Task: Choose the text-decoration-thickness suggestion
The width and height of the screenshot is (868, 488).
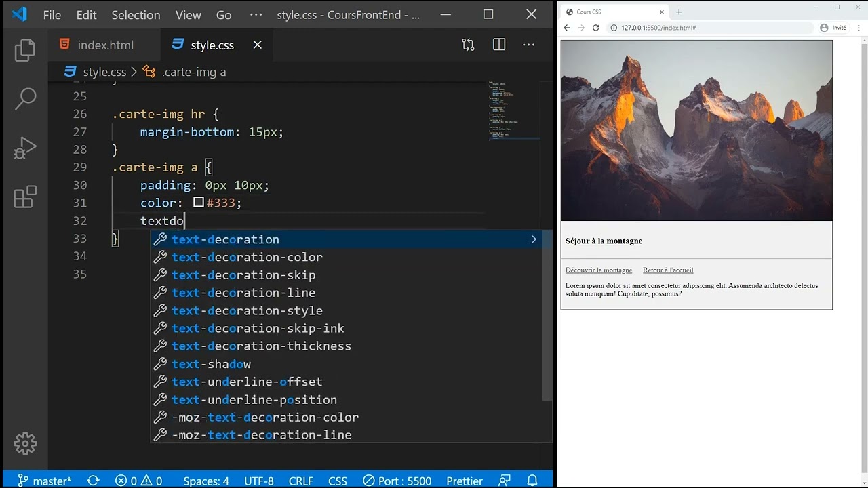Action: click(x=346, y=346)
